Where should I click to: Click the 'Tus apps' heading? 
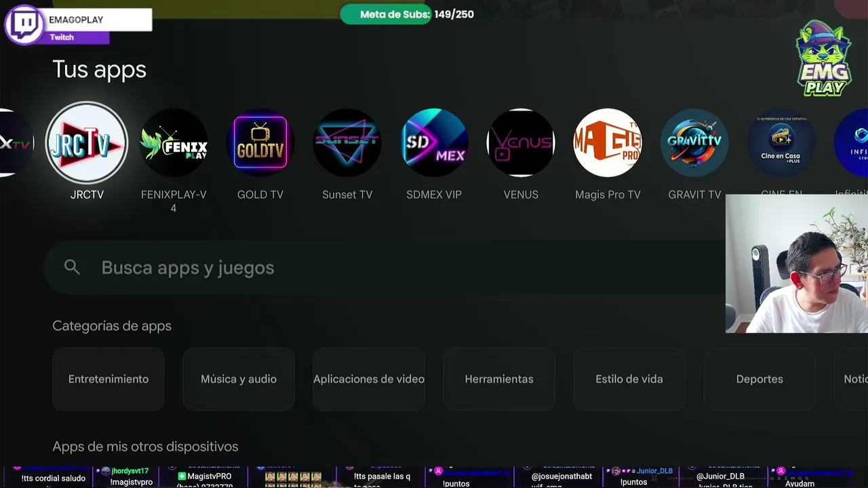(x=99, y=69)
